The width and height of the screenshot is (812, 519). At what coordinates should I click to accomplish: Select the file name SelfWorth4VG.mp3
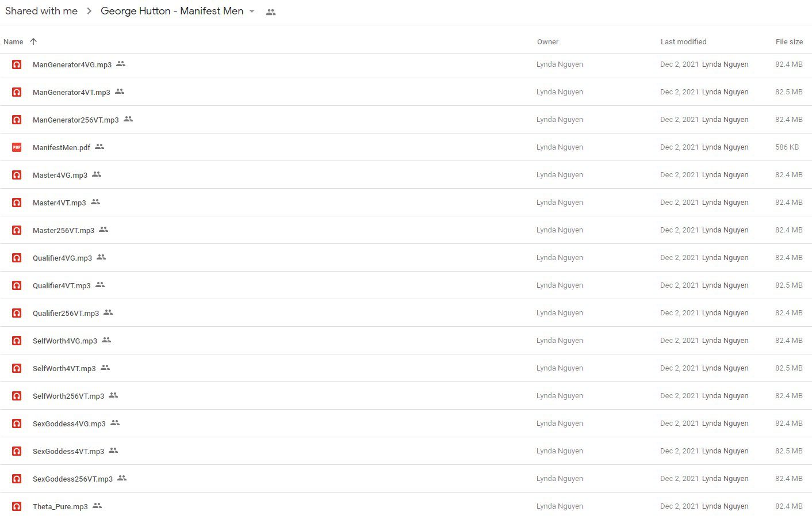tap(65, 341)
